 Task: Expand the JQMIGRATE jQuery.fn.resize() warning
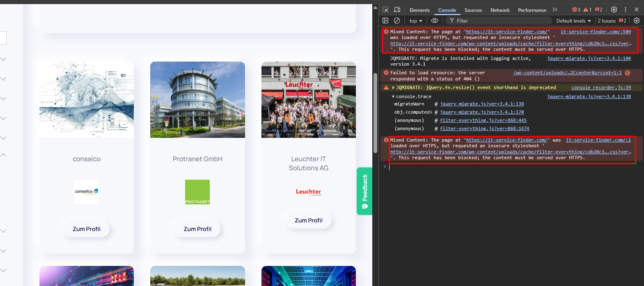pos(394,87)
